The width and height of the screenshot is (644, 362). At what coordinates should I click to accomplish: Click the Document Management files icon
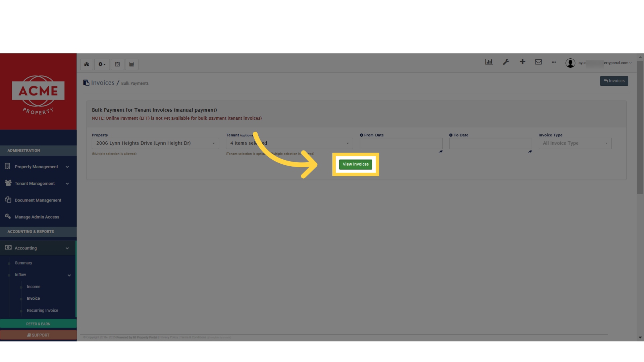click(x=8, y=200)
